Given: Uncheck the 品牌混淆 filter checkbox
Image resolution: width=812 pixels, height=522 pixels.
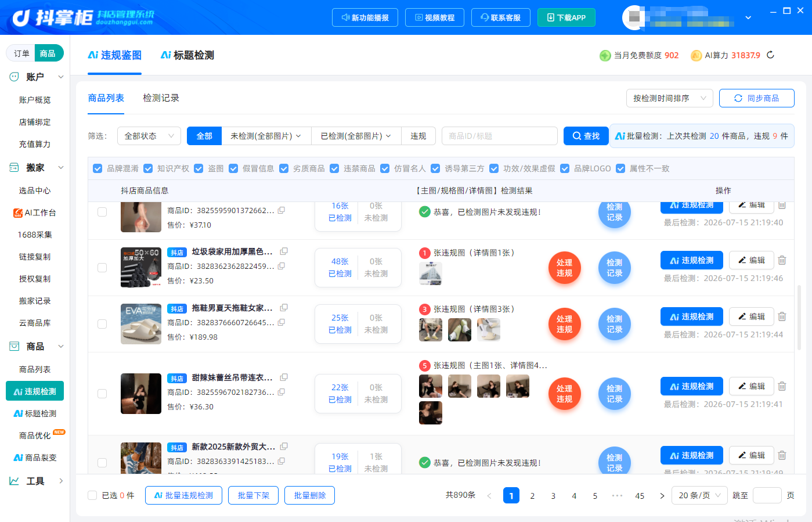Looking at the screenshot, I should point(98,168).
